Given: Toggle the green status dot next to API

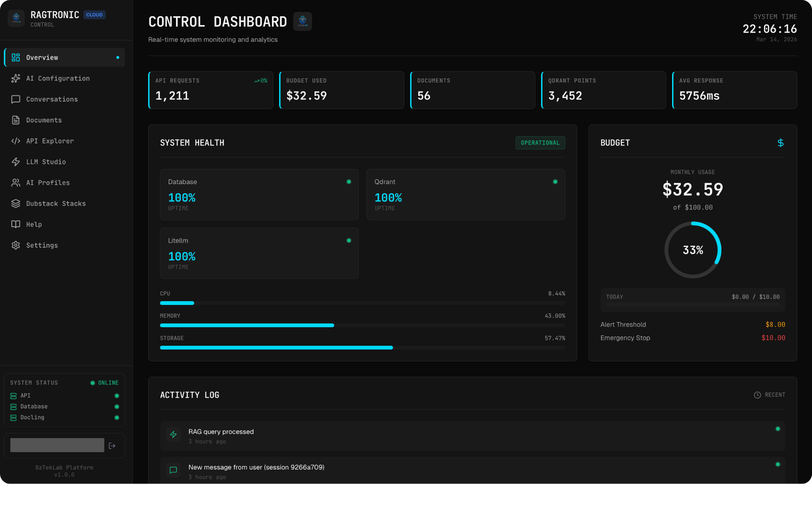Looking at the screenshot, I should coord(116,395).
